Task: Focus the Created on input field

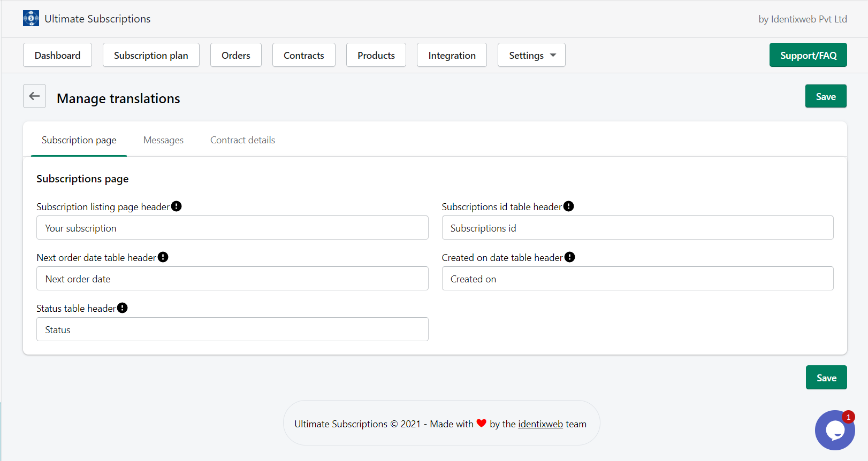Action: [637, 279]
